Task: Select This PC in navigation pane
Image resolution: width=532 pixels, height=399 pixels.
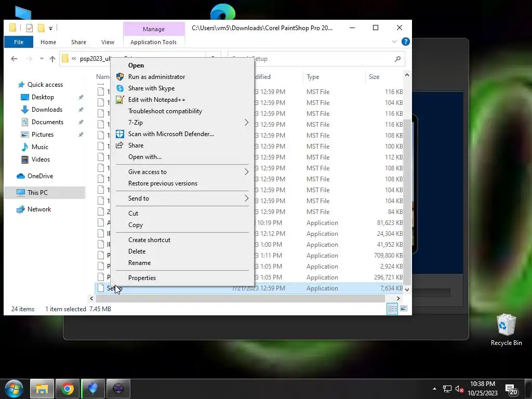Action: [37, 193]
